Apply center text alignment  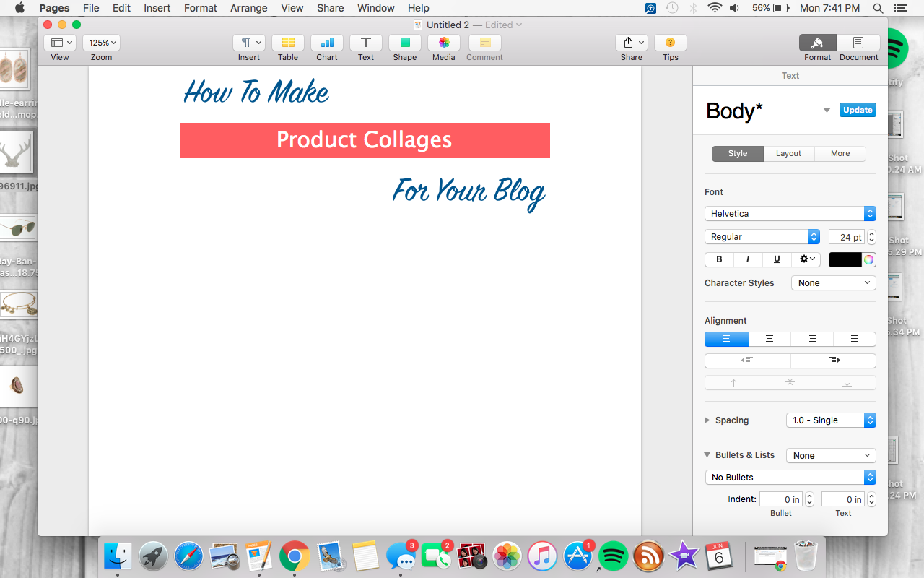[769, 339]
